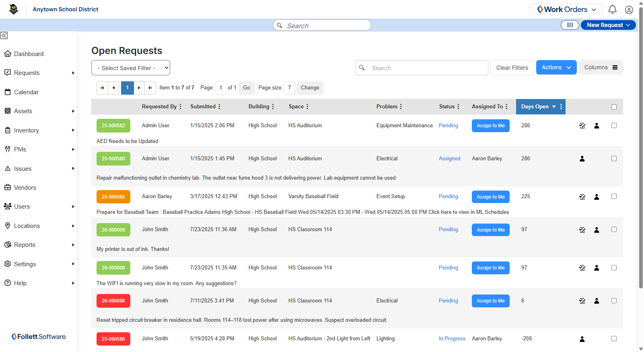Open the Select Saved Filter dropdown
644x352 pixels.
point(131,68)
